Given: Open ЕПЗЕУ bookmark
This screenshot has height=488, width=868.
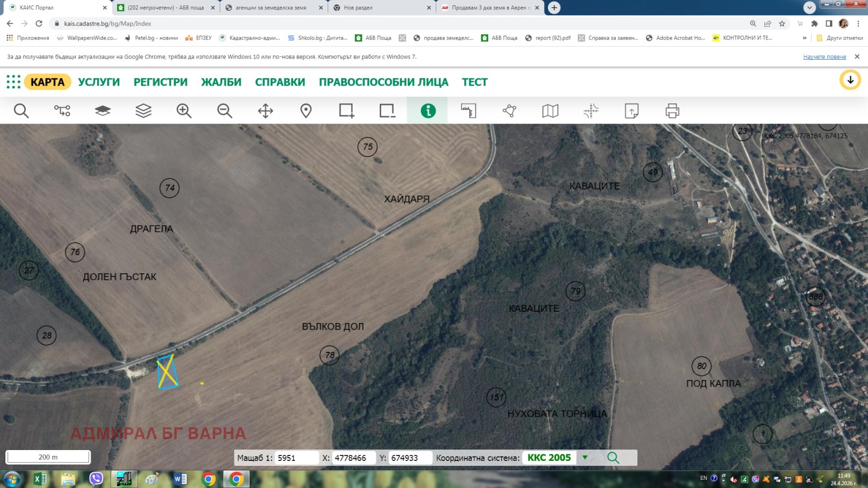Looking at the screenshot, I should point(198,38).
